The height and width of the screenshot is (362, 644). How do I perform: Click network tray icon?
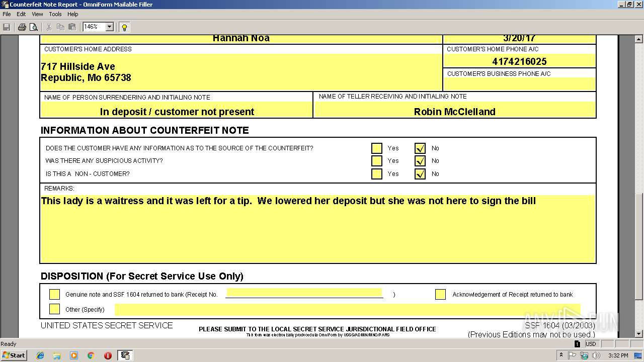[x=584, y=355]
